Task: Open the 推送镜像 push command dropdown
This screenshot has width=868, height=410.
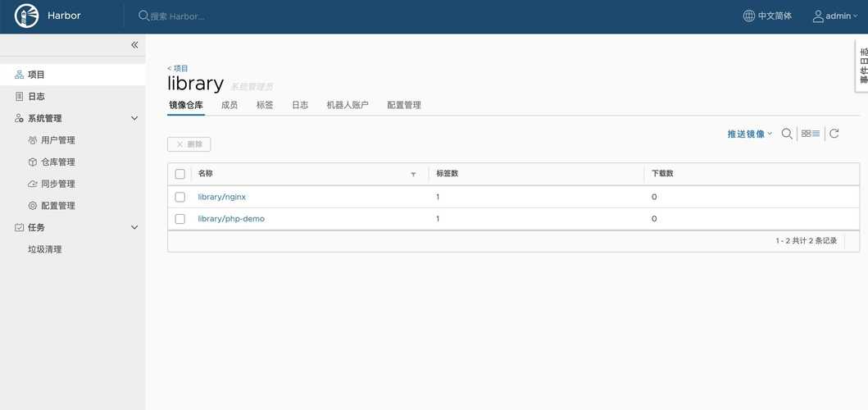Action: 749,134
